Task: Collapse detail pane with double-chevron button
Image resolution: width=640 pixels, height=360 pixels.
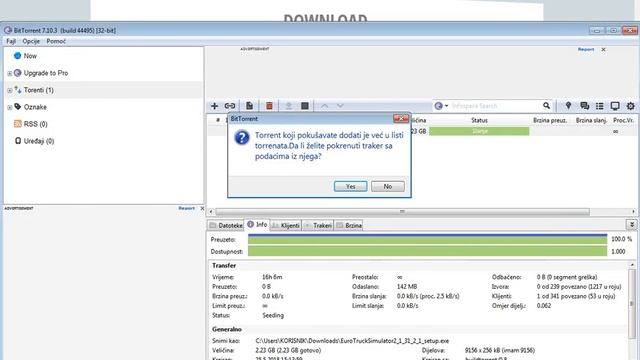Action: [x=631, y=224]
